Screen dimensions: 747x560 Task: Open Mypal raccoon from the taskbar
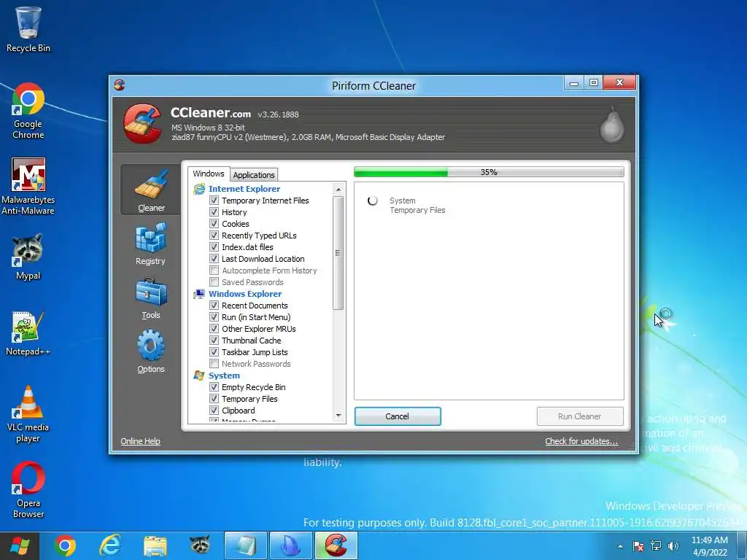pos(200,545)
